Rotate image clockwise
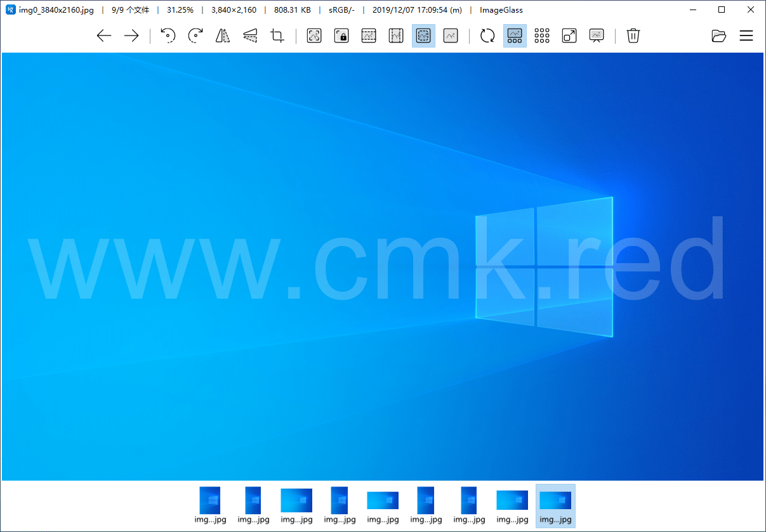The image size is (766, 532). (195, 36)
